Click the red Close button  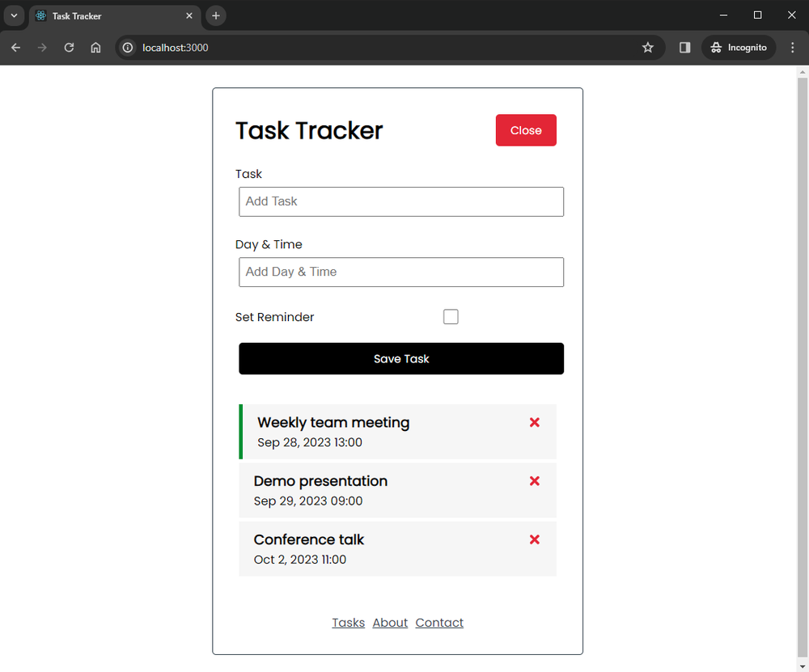[x=526, y=130]
